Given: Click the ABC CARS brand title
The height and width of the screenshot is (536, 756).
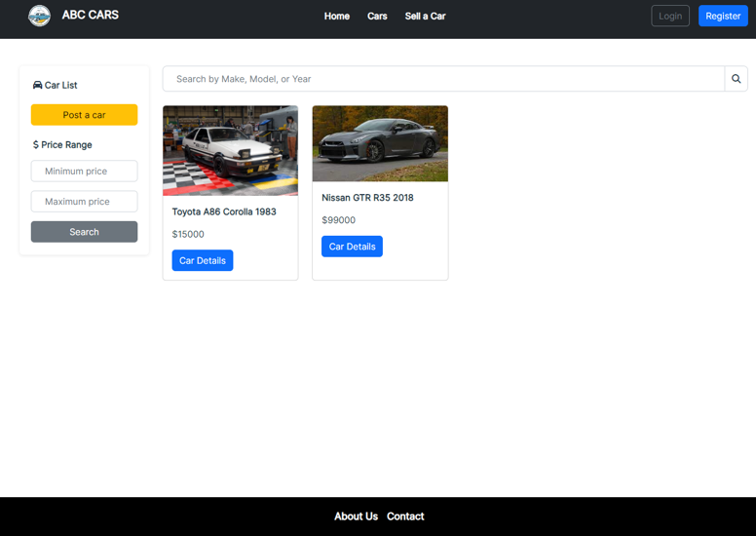Looking at the screenshot, I should pyautogui.click(x=91, y=15).
